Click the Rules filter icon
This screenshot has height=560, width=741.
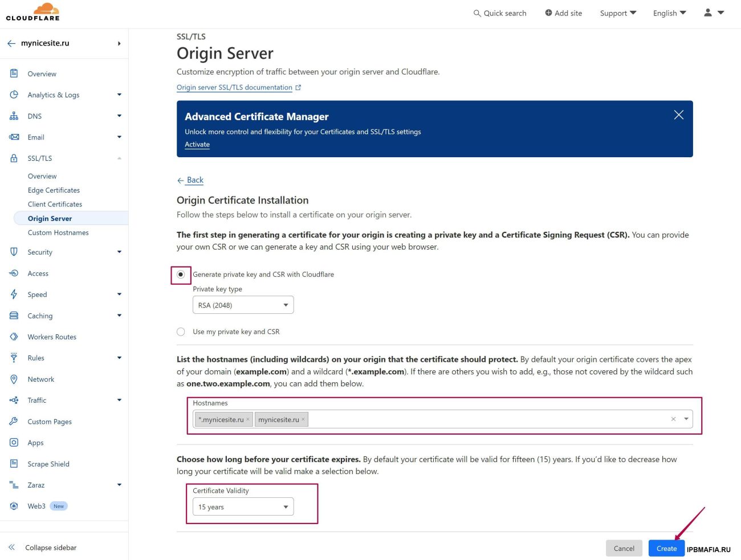click(14, 358)
